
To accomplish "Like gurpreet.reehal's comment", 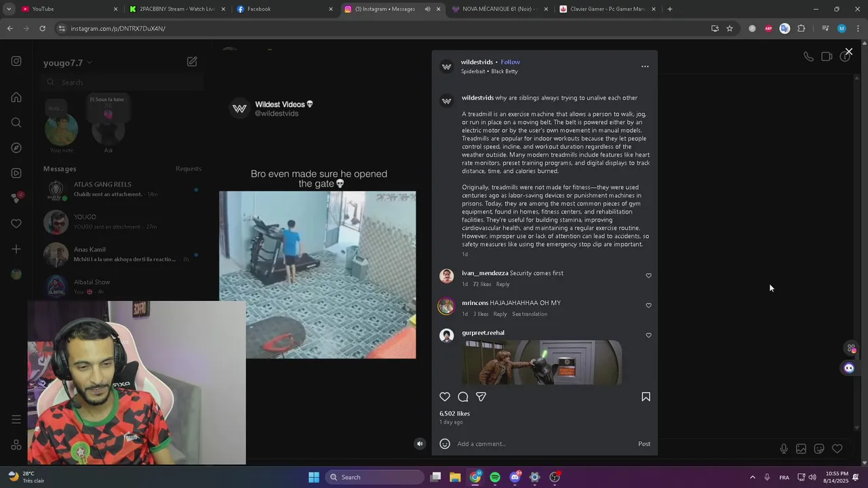I will pyautogui.click(x=648, y=335).
